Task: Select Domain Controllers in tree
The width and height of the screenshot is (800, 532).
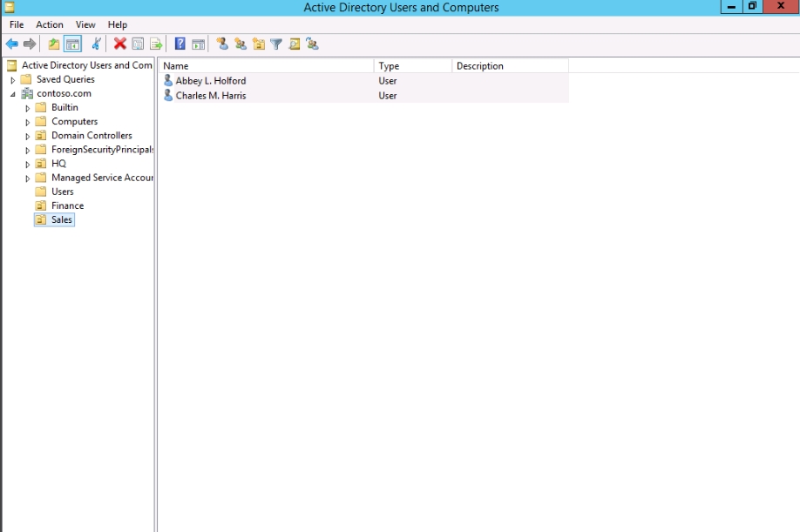Action: (92, 136)
